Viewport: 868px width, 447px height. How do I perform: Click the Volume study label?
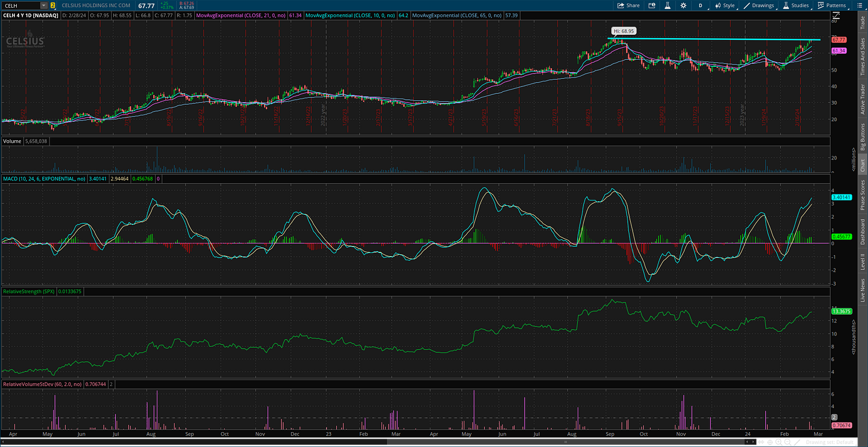tap(12, 141)
